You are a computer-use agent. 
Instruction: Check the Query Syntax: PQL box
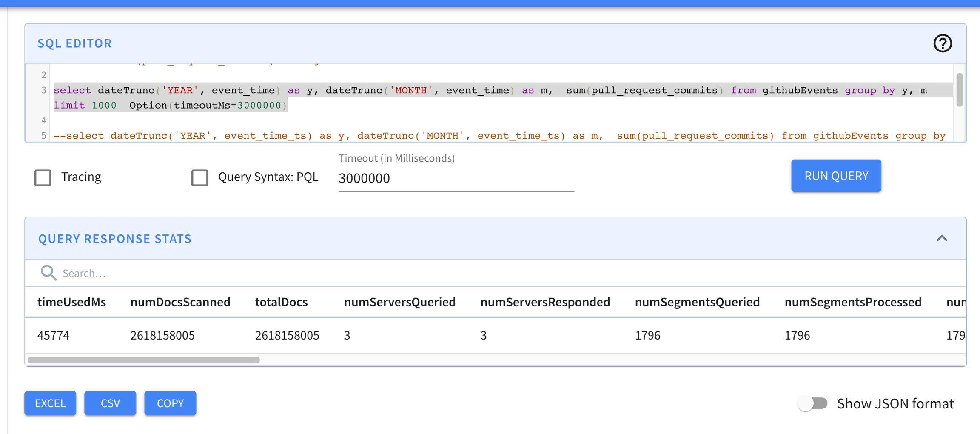(x=199, y=177)
